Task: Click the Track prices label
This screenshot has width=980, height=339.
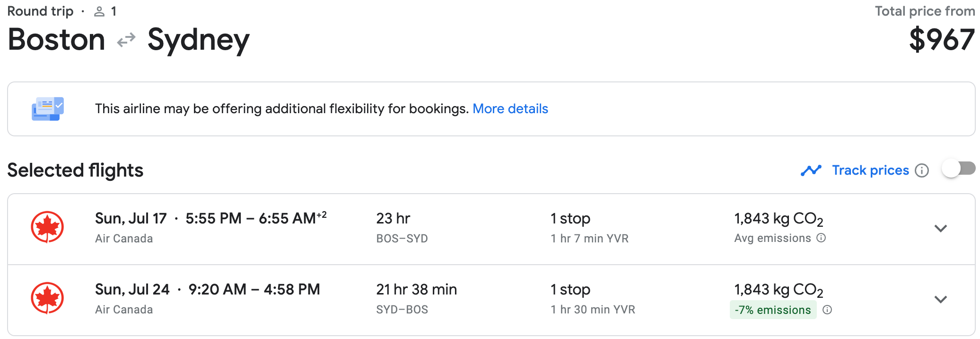Action: 870,170
